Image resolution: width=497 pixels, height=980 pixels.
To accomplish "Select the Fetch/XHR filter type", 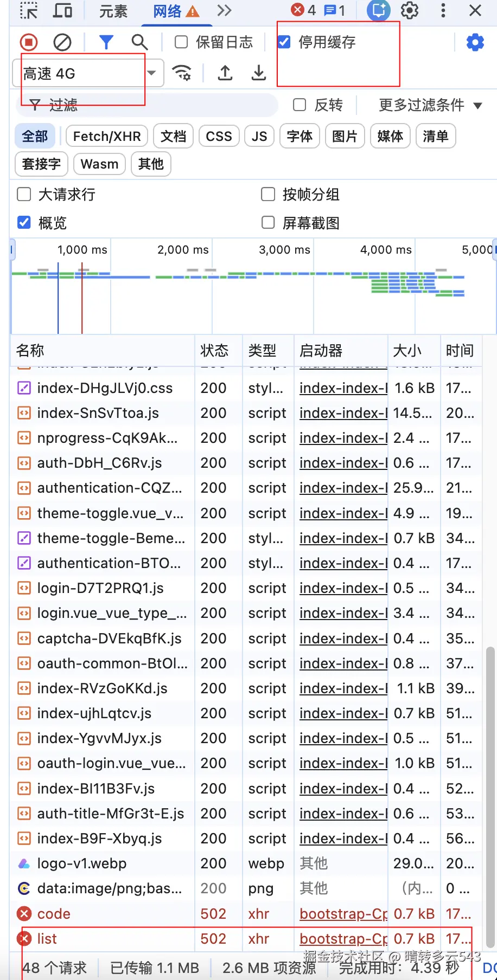I will [107, 136].
